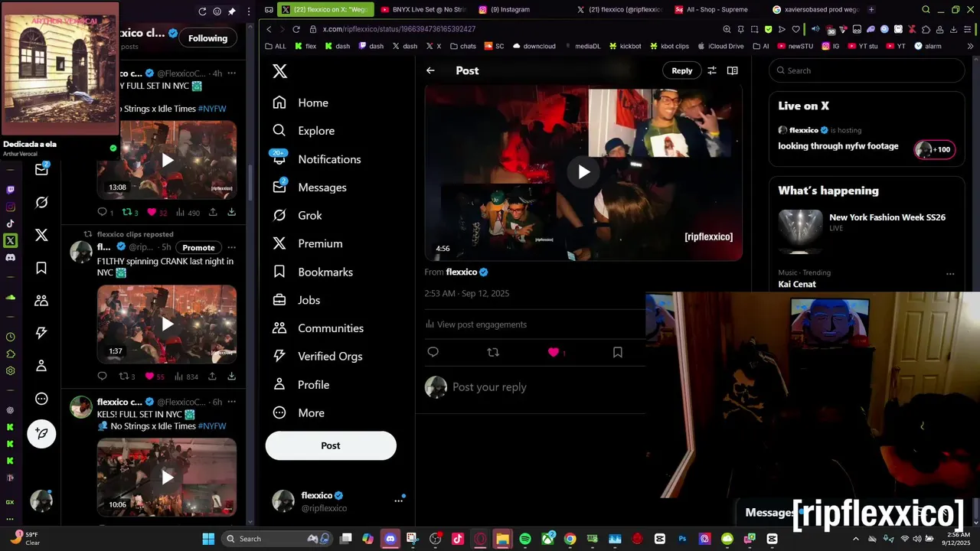Play the 4:56 video in the post
The width and height of the screenshot is (980, 551).
coord(583,172)
